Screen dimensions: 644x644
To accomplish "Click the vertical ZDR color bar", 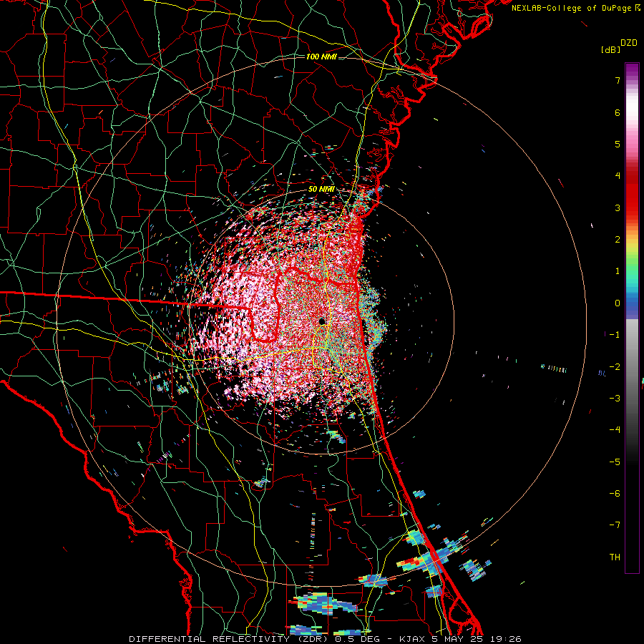I will (632, 318).
